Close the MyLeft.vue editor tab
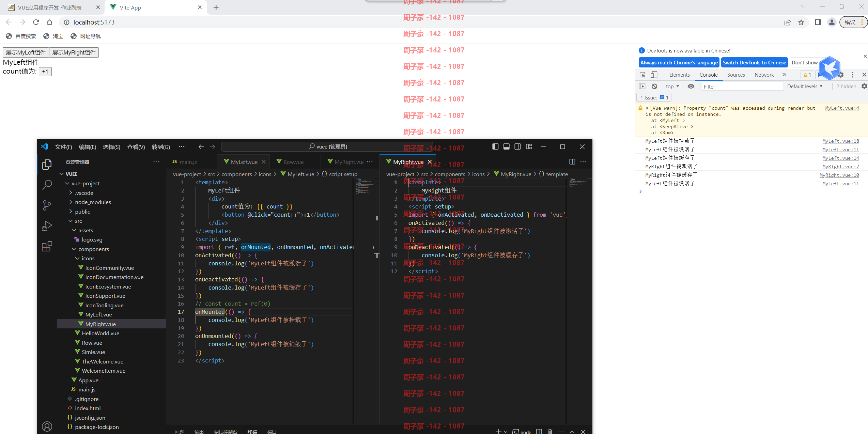The height and width of the screenshot is (434, 868). coord(263,162)
